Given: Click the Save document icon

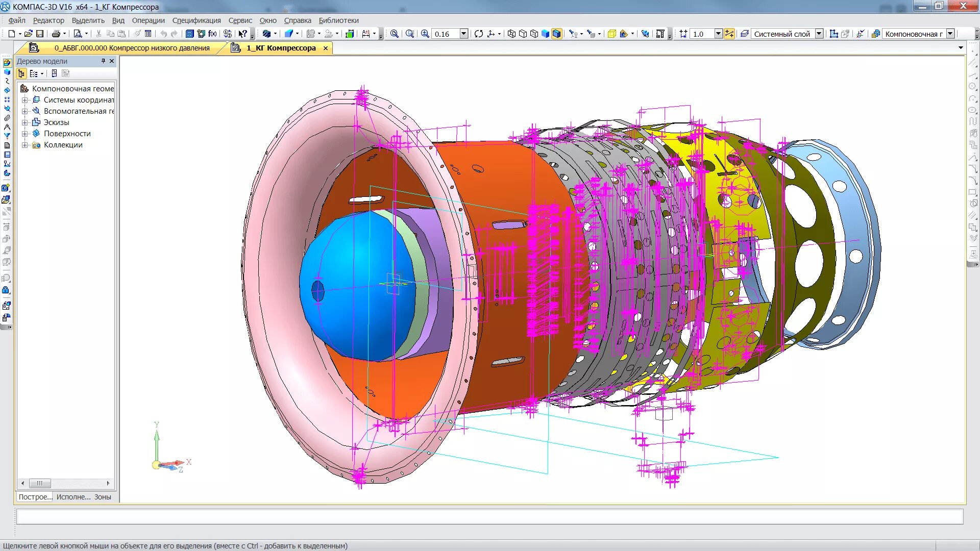Looking at the screenshot, I should coord(40,34).
